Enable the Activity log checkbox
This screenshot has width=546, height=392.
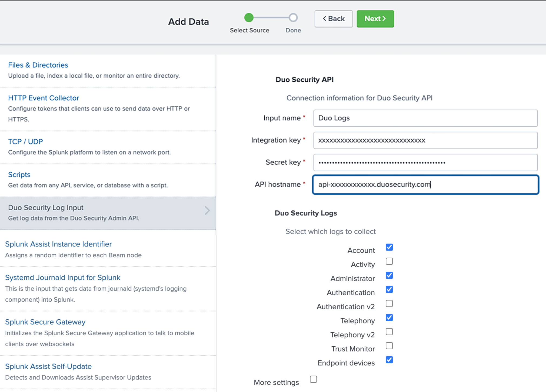tap(389, 261)
